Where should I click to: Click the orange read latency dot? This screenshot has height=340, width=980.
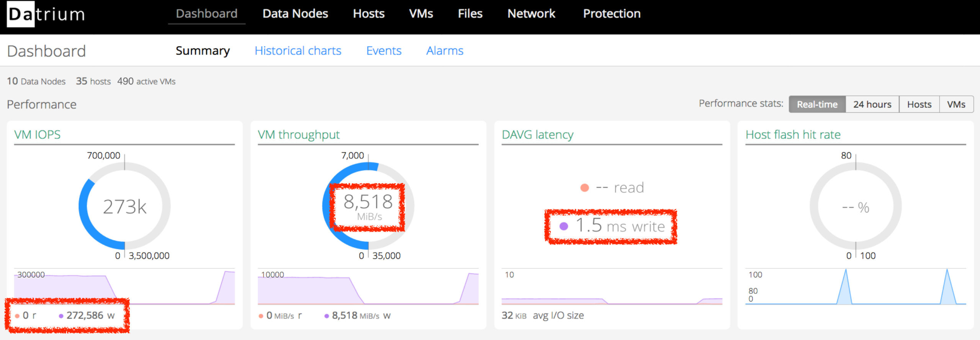pos(585,188)
